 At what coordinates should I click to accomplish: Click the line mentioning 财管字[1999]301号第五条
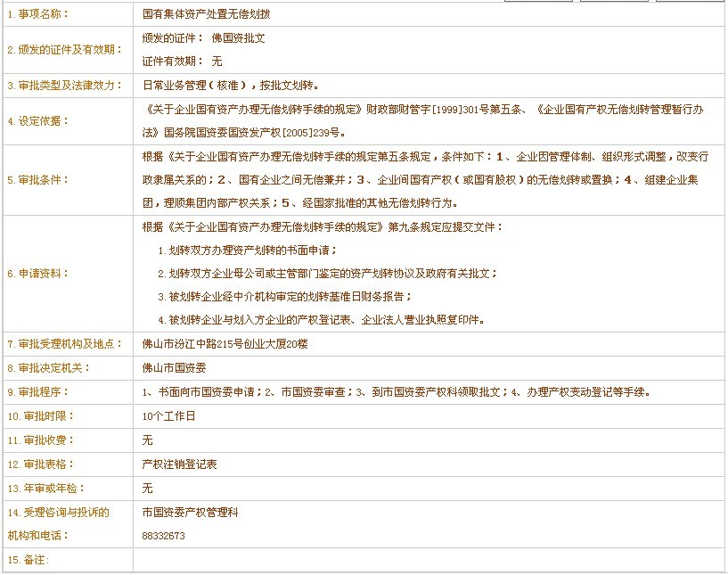click(x=423, y=110)
